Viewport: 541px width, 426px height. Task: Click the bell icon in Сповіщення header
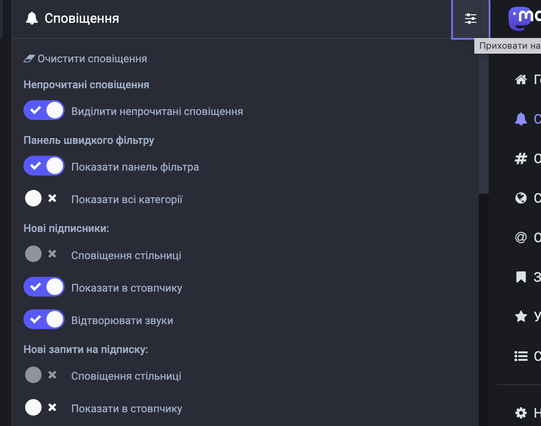click(32, 18)
